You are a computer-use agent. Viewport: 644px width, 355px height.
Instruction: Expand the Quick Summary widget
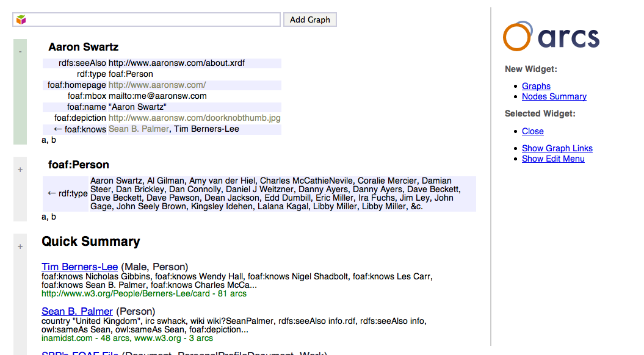tap(20, 246)
